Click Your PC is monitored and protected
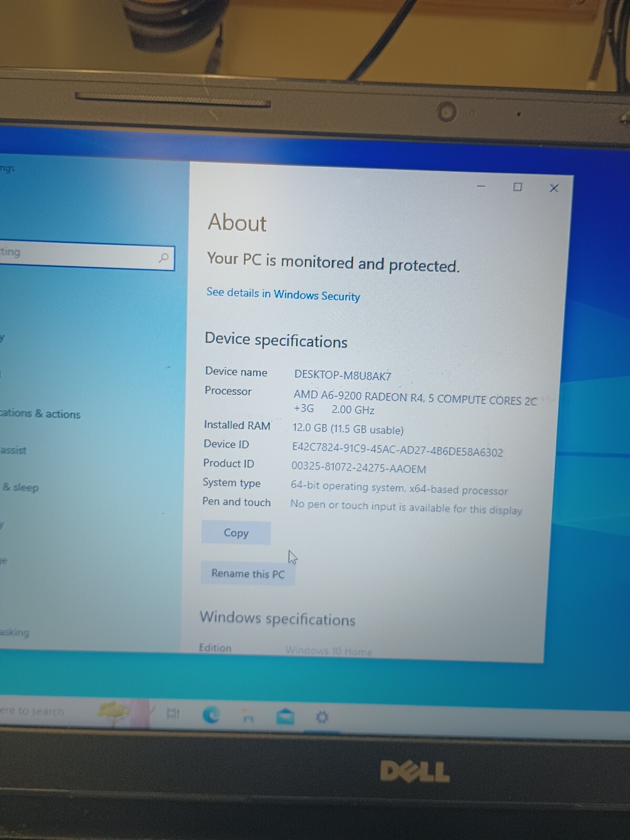This screenshot has height=840, width=630. [x=333, y=261]
